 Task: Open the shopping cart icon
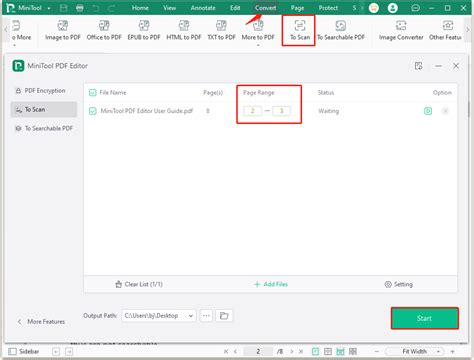point(374,8)
